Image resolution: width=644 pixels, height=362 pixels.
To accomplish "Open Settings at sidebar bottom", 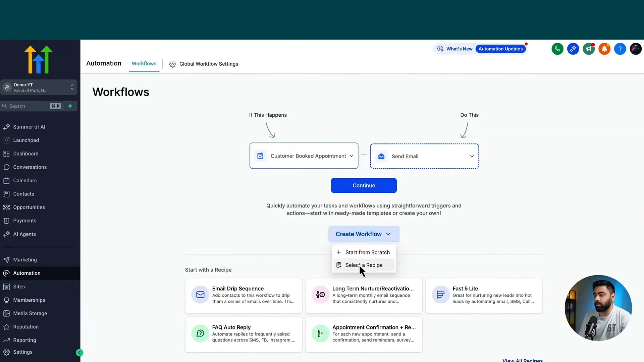I will [23, 352].
